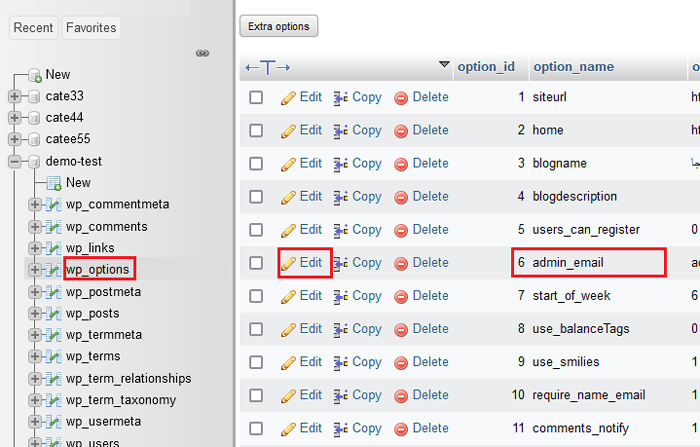Click the cate33 database icon
The width and height of the screenshot is (700, 447).
tap(34, 96)
